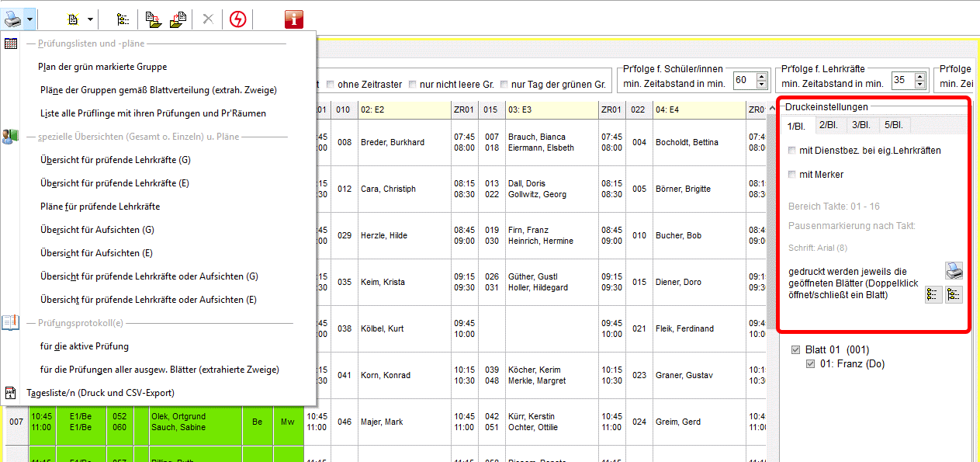The image size is (980, 462).
Task: Increase Schüler/innen min. Zeitabstand with up arrow
Action: pyautogui.click(x=760, y=76)
